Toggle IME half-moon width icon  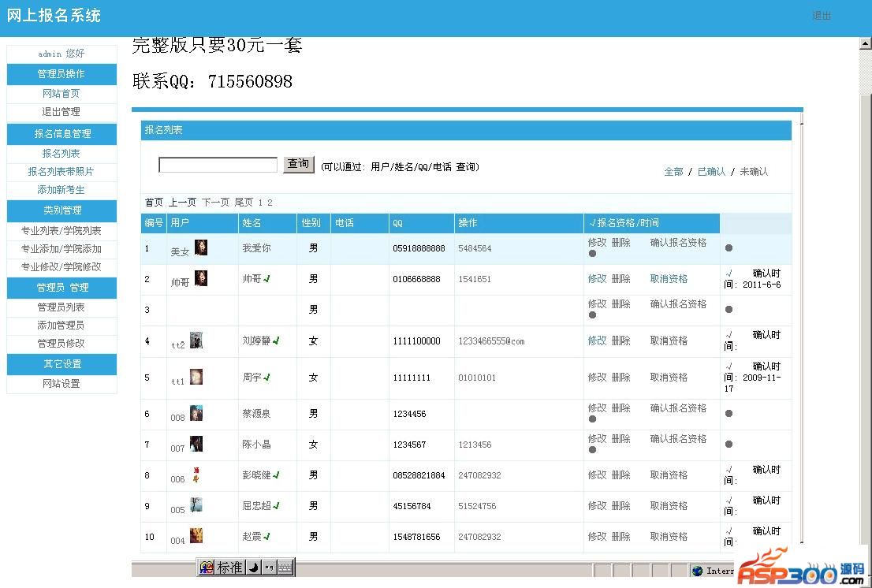point(253,568)
